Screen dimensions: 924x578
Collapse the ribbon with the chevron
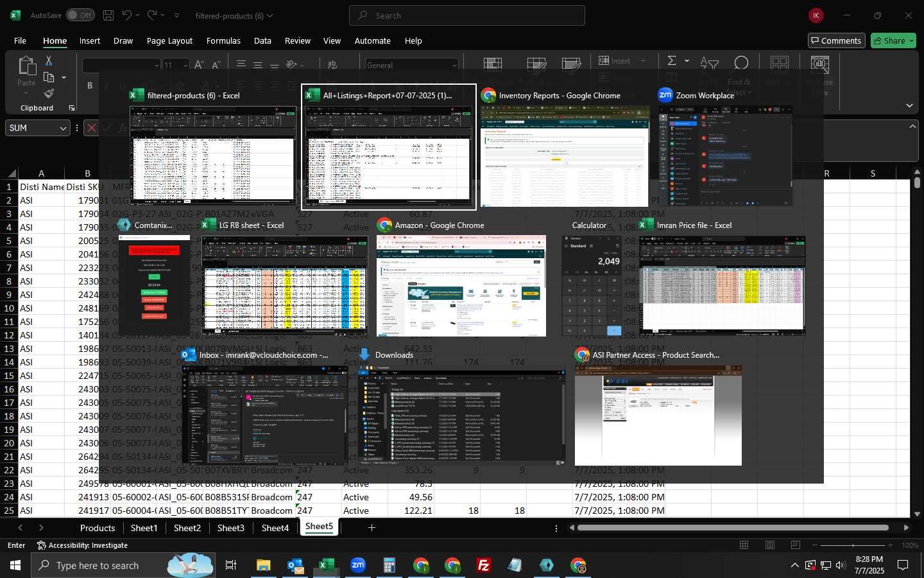909,105
